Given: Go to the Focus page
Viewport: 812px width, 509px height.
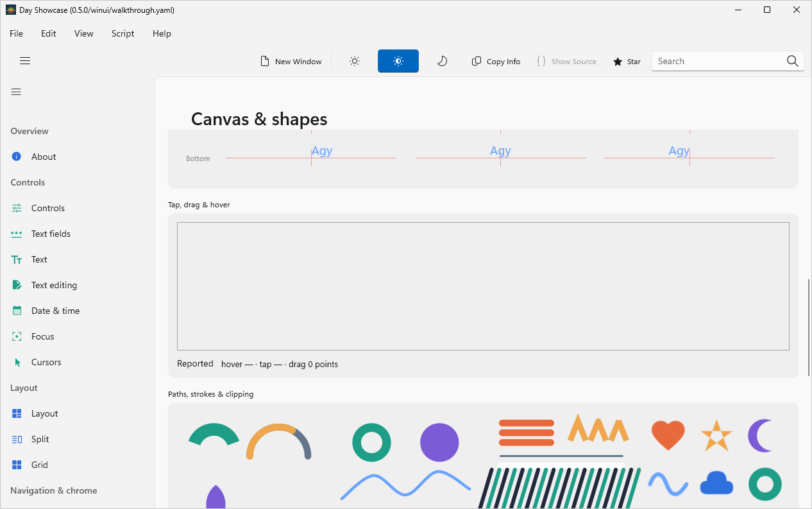Looking at the screenshot, I should click(x=78, y=336).
